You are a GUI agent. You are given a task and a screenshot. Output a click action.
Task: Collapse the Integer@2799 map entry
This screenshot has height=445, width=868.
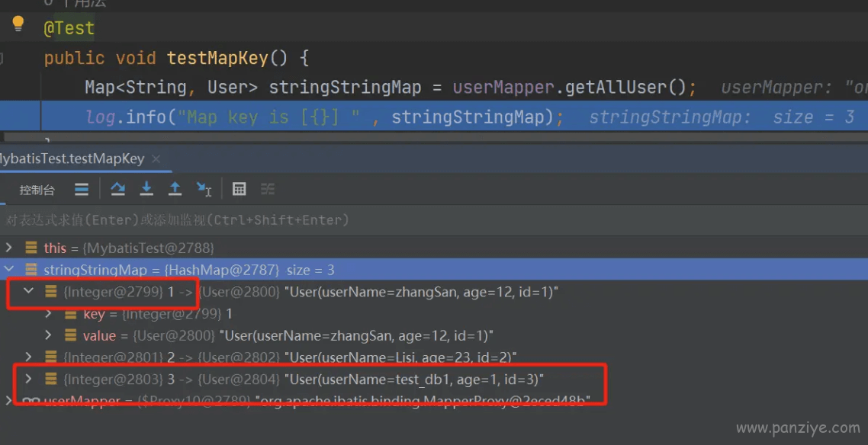point(28,291)
